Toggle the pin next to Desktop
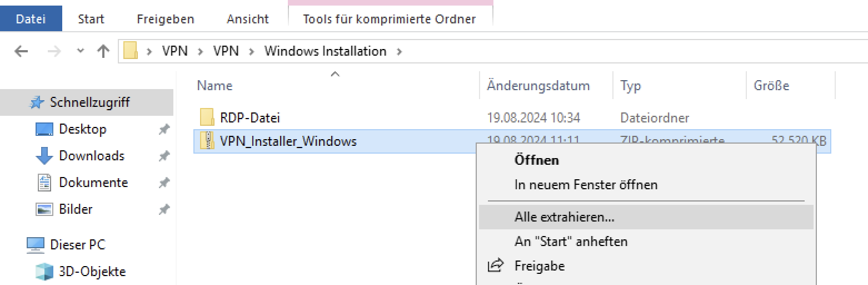 (x=164, y=129)
